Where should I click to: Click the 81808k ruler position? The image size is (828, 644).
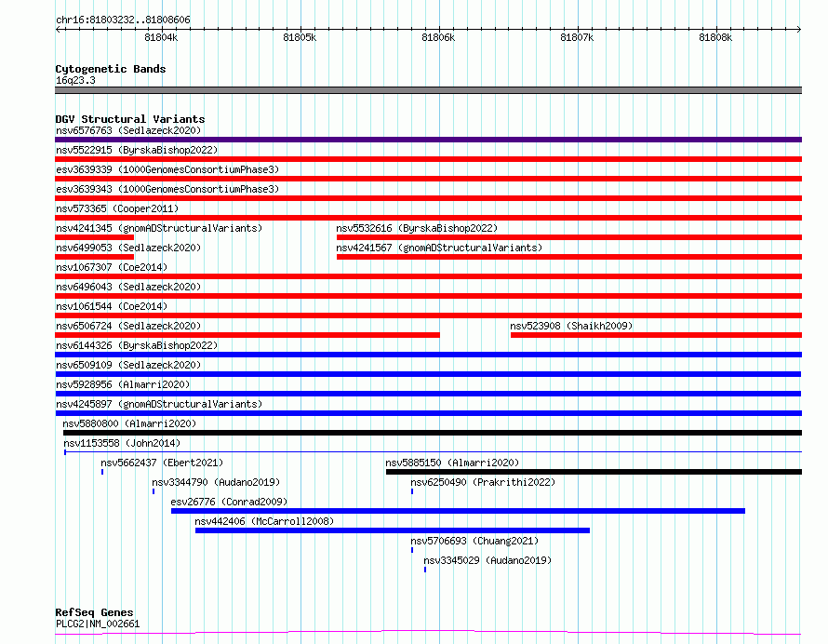715,37
